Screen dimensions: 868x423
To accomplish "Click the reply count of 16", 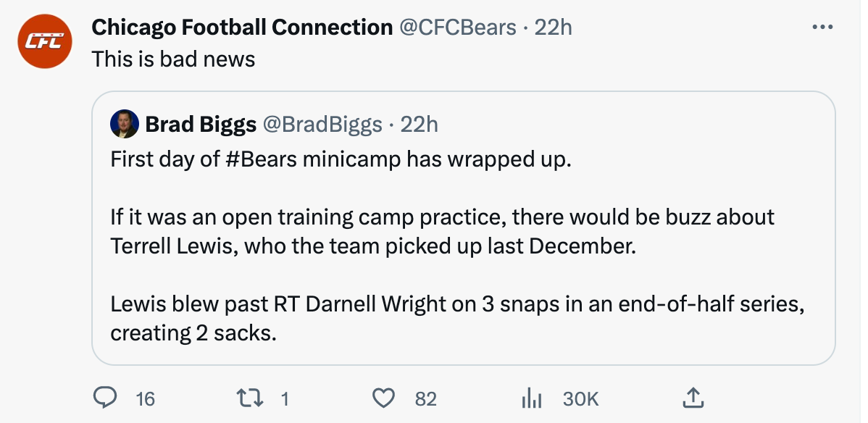I will coord(146,398).
